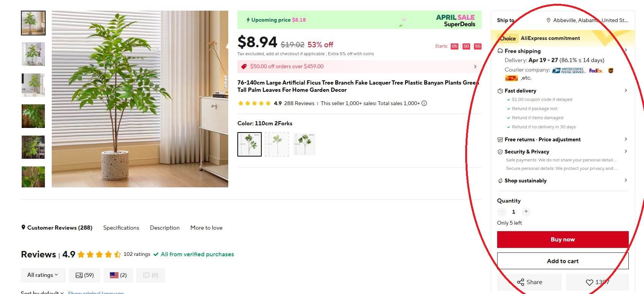Toggle the US flag review filter
This screenshot has height=294, width=644.
click(x=113, y=275)
